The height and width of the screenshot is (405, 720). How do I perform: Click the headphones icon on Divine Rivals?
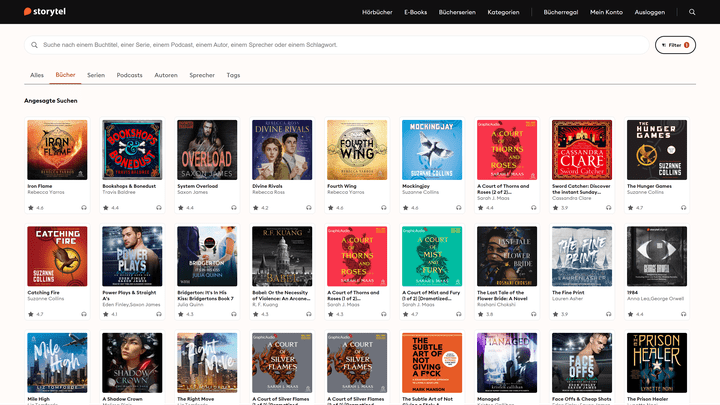309,208
